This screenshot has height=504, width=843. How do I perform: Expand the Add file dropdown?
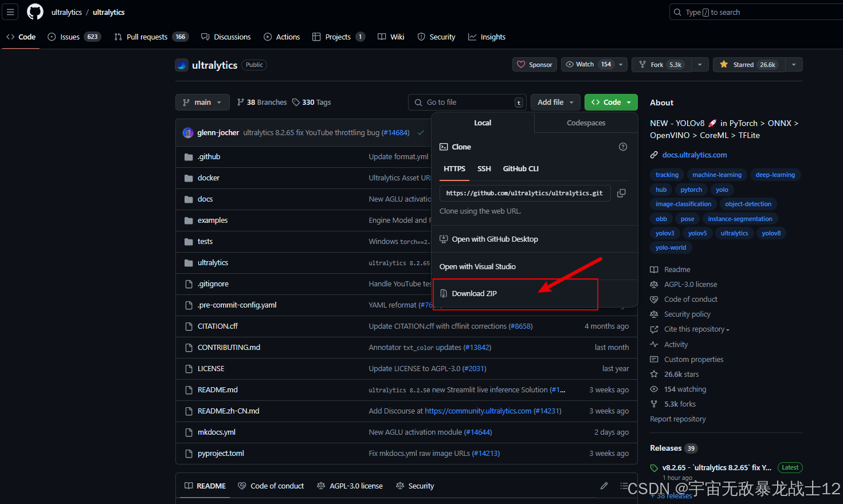(555, 103)
